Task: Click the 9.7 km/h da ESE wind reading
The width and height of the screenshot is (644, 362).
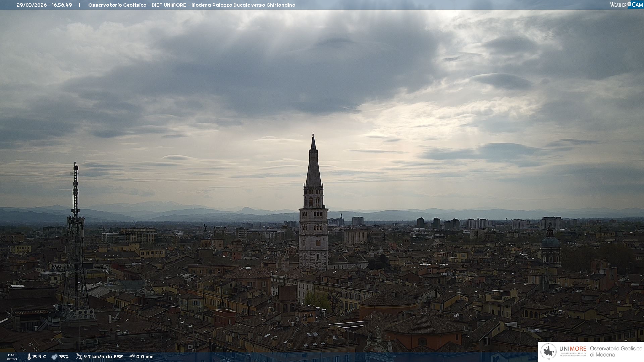Action: coord(103,357)
